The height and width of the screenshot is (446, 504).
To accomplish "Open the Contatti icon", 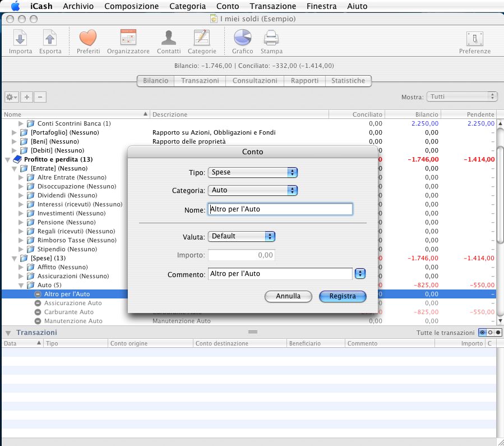I will 169,39.
